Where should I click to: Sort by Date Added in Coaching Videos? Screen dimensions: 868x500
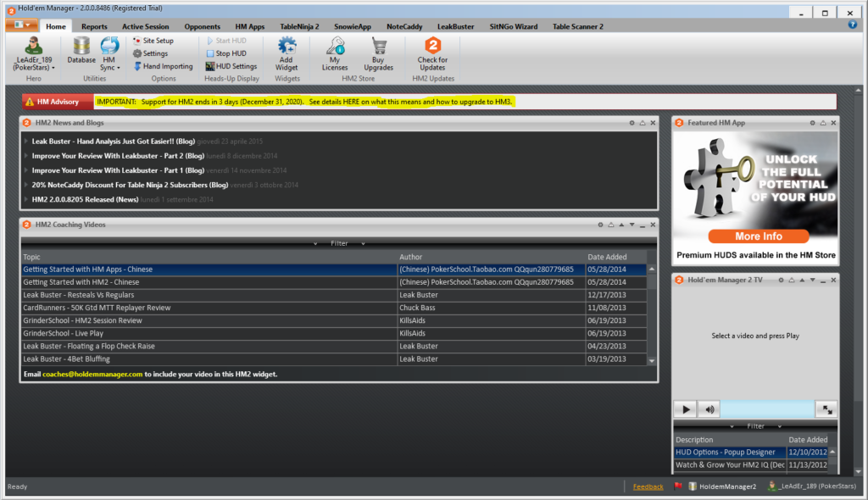click(615, 257)
